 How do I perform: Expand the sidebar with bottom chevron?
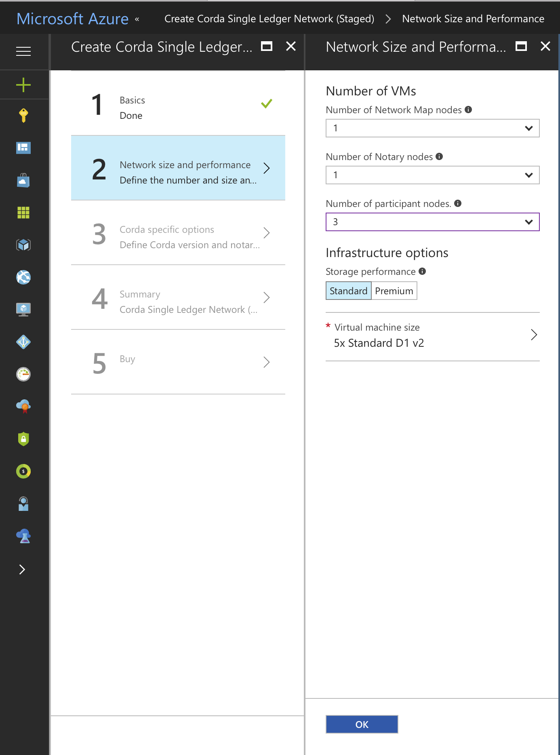[x=23, y=569]
